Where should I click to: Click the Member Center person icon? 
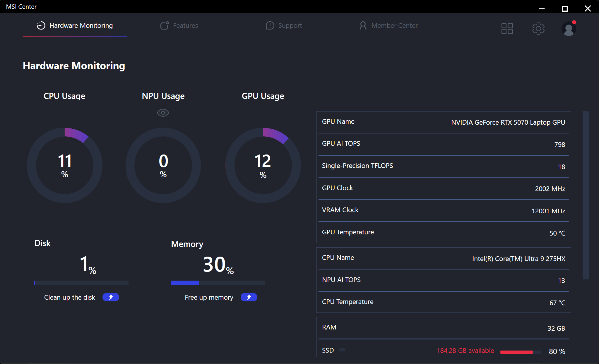click(x=363, y=26)
